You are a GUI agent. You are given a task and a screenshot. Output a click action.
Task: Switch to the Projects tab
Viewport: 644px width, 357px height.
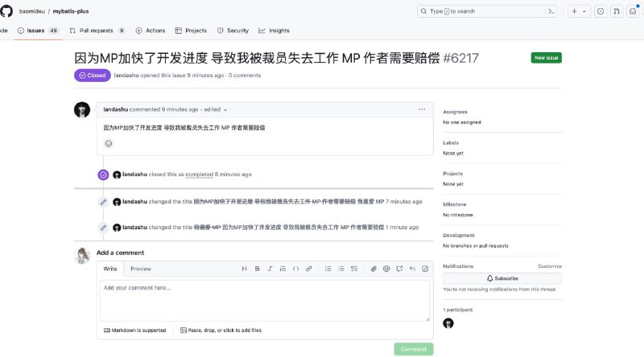191,31
